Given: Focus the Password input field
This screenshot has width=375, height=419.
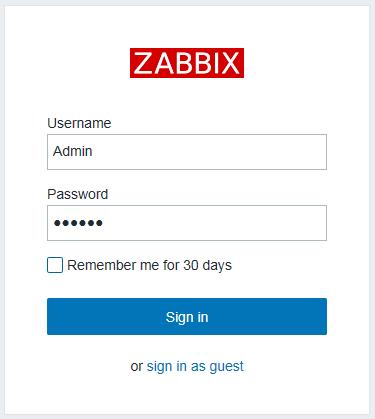Looking at the screenshot, I should [x=187, y=223].
